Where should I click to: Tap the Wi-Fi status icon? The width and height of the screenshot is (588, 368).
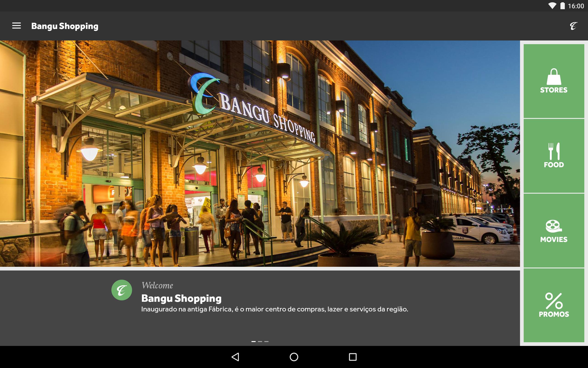552,6
